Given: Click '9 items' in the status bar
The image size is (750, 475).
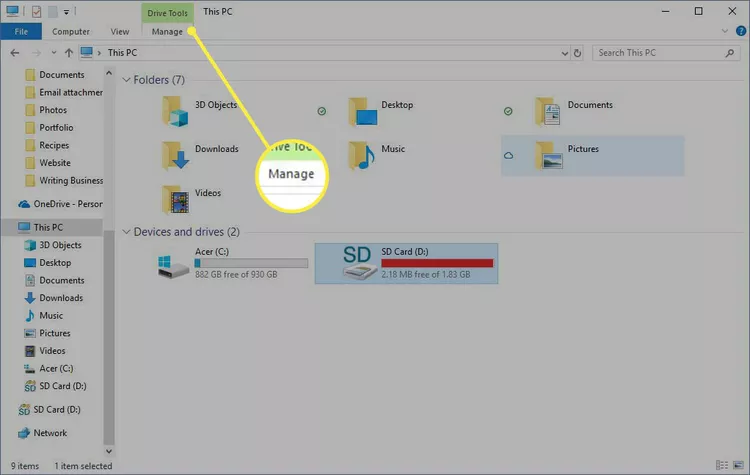Looking at the screenshot, I should [25, 466].
